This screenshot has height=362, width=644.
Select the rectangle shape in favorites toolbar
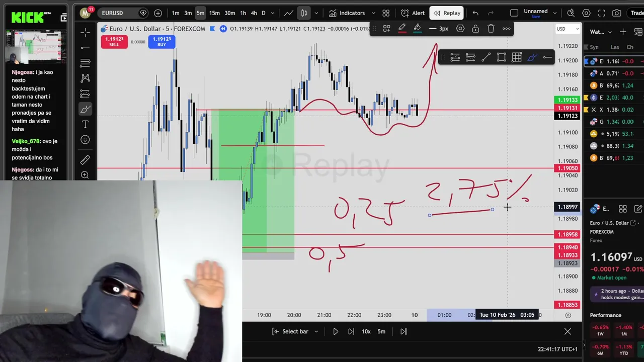pos(501,57)
